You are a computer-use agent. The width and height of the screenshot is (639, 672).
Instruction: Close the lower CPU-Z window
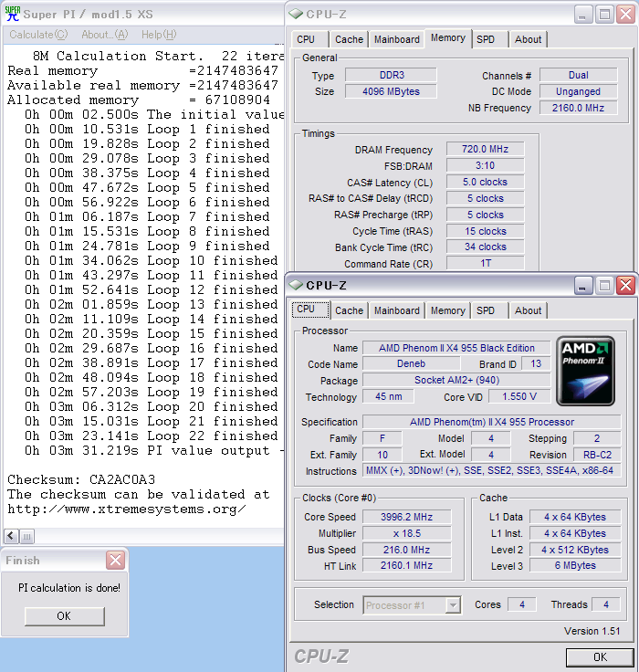tap(625, 286)
